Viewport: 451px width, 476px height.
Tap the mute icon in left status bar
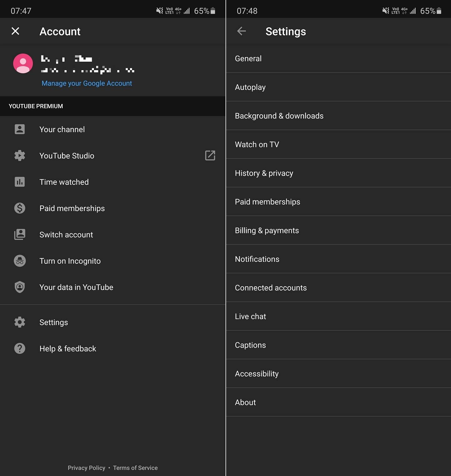coord(160,11)
